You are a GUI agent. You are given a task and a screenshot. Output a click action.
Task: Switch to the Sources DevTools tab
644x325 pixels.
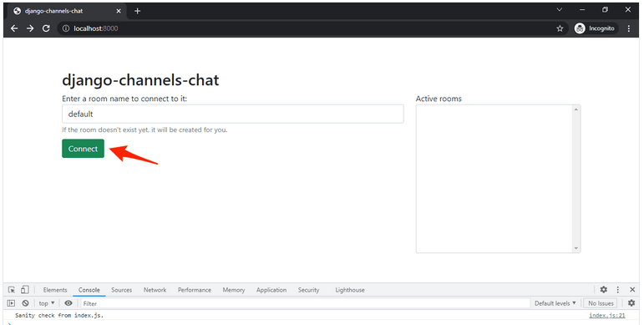pos(122,290)
